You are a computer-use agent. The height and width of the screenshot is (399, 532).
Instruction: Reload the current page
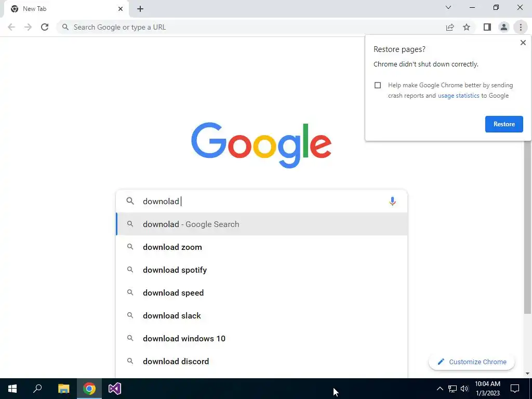click(45, 27)
